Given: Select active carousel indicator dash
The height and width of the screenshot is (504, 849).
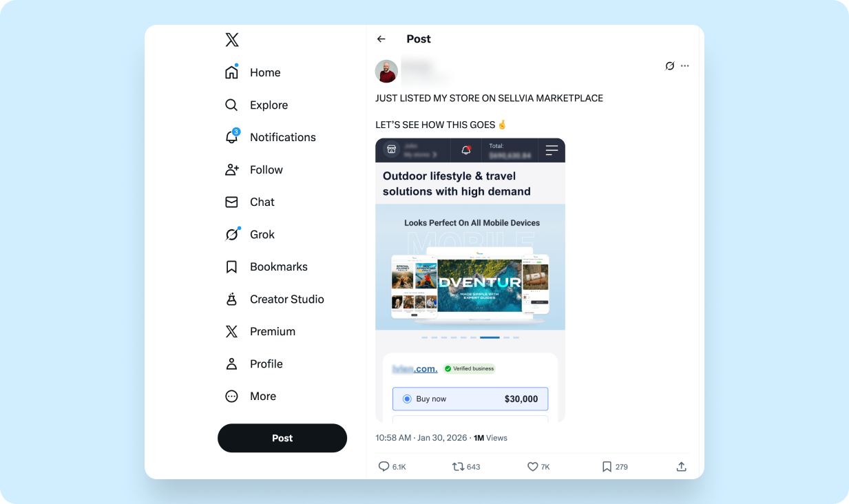Looking at the screenshot, I should coord(490,338).
